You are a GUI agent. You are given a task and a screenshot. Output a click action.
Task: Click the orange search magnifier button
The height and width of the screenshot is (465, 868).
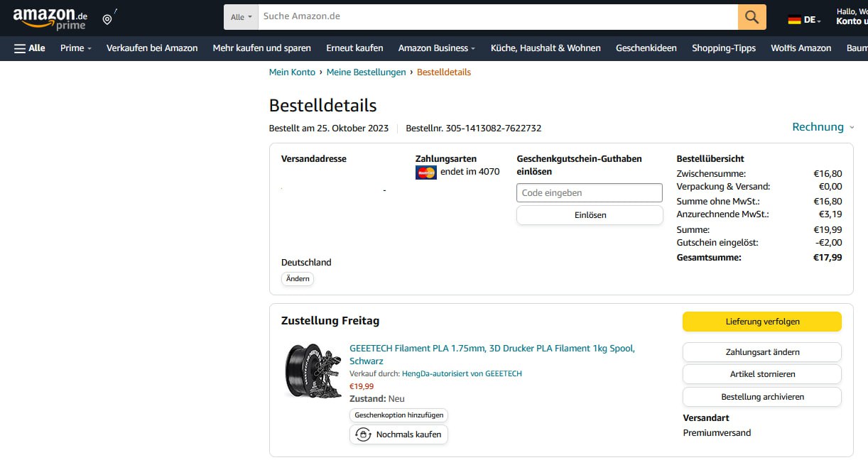(x=752, y=16)
